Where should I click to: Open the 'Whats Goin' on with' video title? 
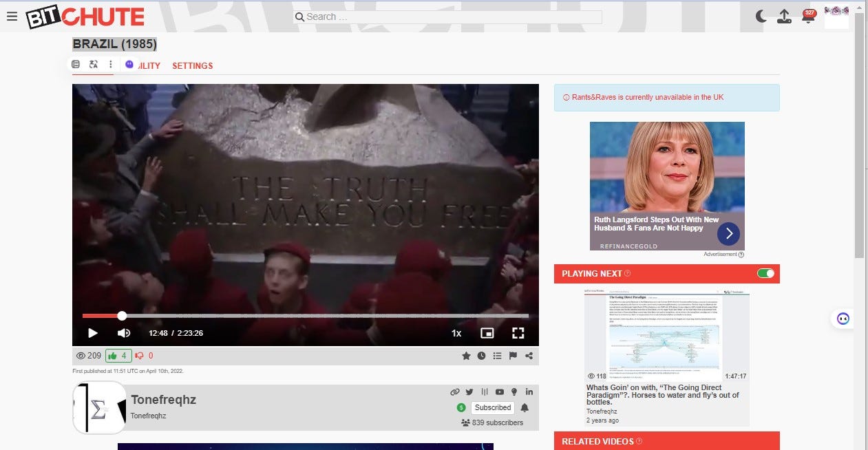pos(663,395)
